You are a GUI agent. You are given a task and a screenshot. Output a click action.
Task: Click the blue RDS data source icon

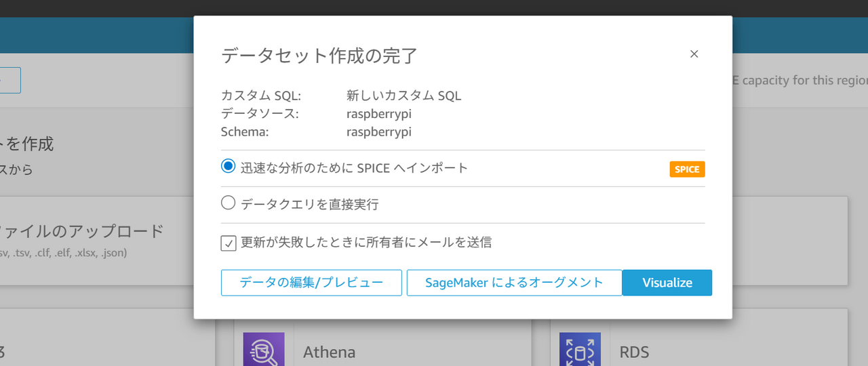click(x=580, y=350)
